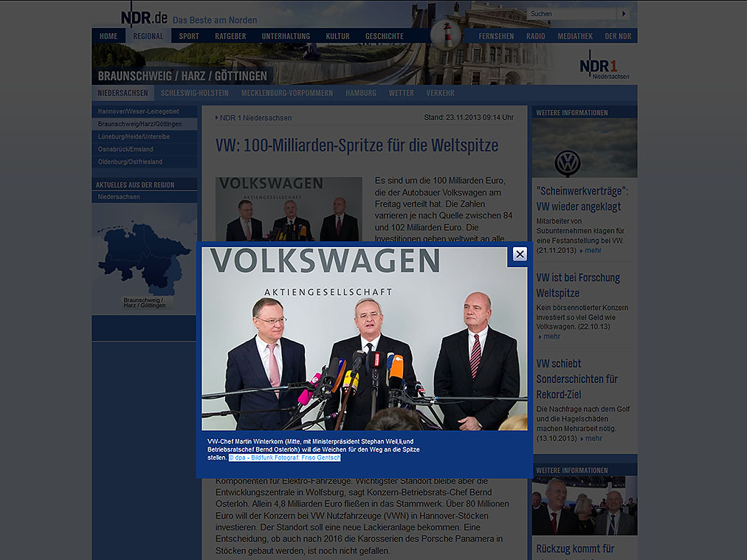Open Hannover/Weser-Leinegebiet in the sidebar

(145, 111)
